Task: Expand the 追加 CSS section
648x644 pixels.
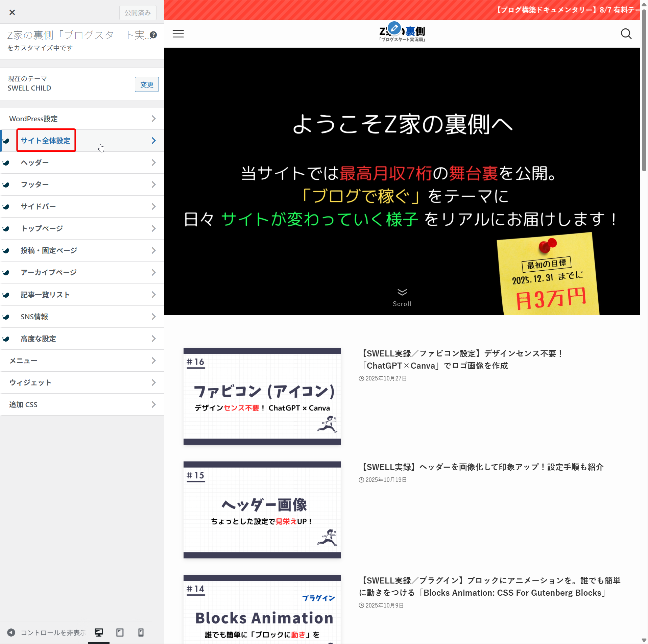Action: pyautogui.click(x=82, y=404)
